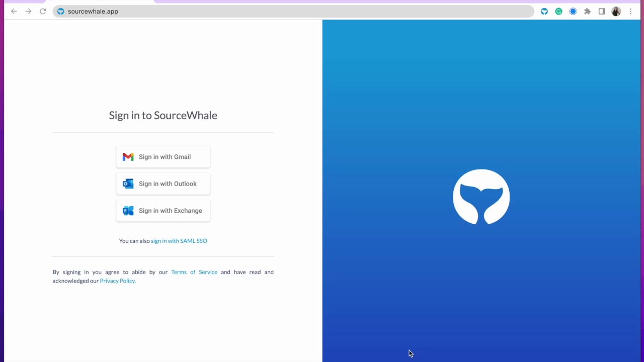Go back with the browser arrow
This screenshot has width=644, height=362.
pyautogui.click(x=14, y=11)
